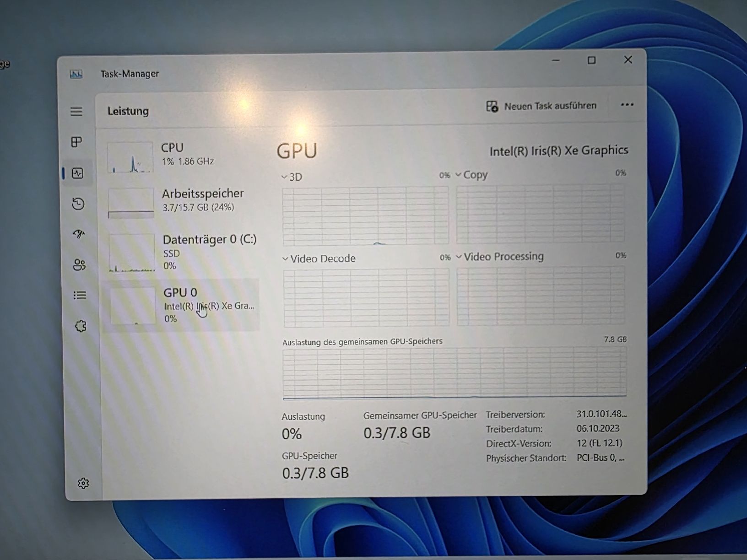Click the shared GPU memory usage graph
This screenshot has height=560, width=747.
click(455, 373)
